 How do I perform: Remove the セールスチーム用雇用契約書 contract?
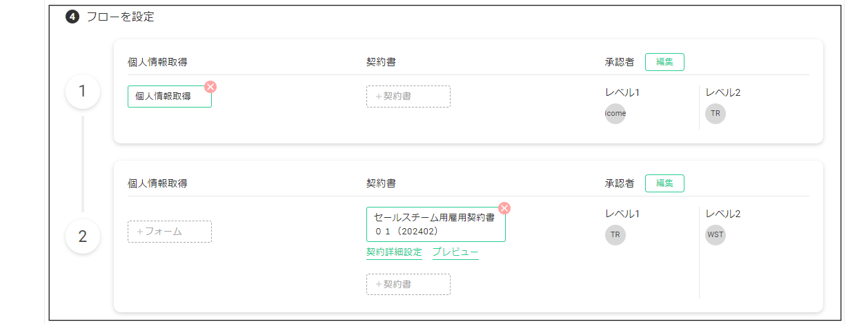504,208
